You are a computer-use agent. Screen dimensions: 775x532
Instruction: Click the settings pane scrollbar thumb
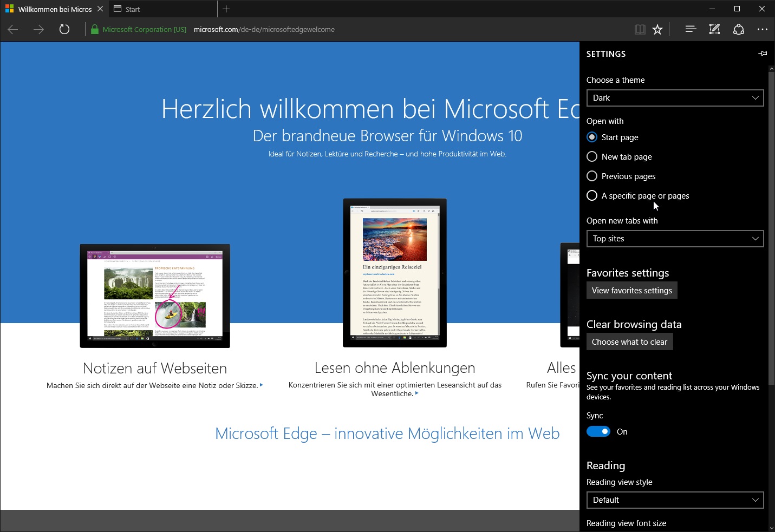pyautogui.click(x=771, y=227)
